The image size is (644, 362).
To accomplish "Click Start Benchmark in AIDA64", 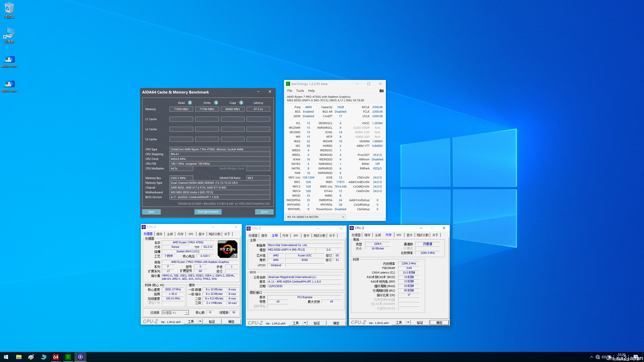I will (208, 212).
